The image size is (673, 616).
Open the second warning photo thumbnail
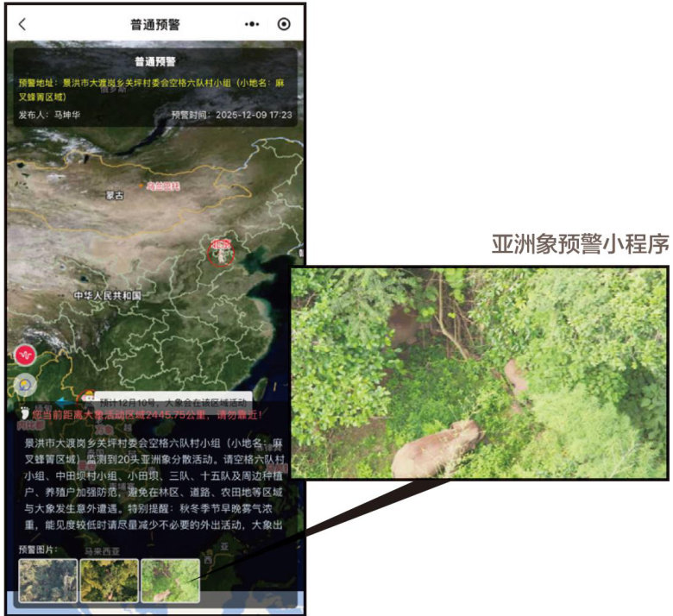coord(109,580)
